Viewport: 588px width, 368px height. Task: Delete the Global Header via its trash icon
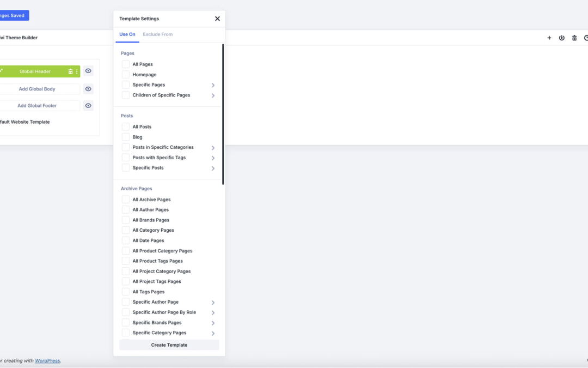point(70,71)
